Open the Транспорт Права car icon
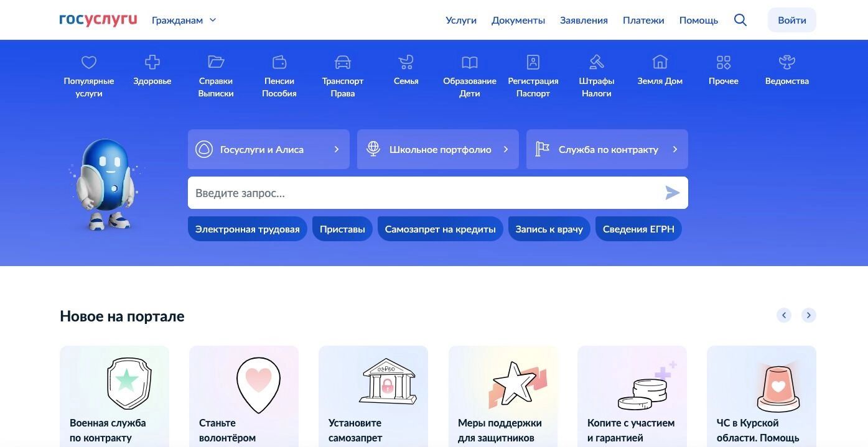Screen dimensions: 868x447 point(343,62)
